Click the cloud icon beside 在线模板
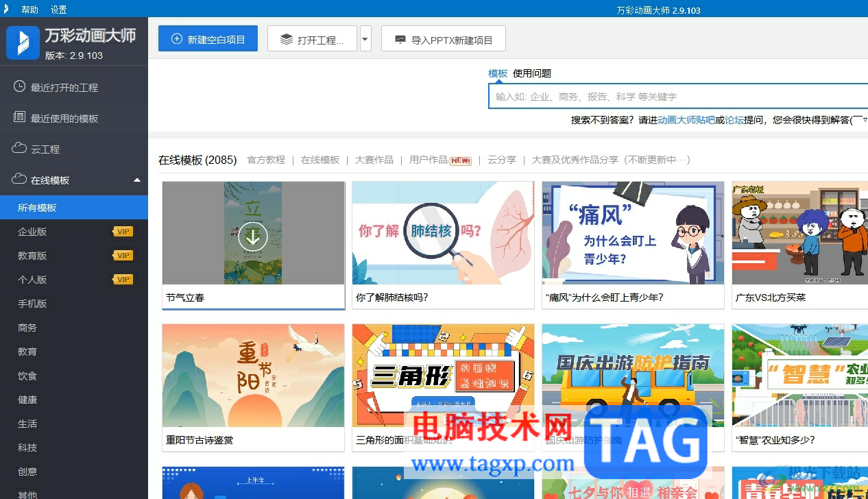868x499 pixels. [19, 180]
